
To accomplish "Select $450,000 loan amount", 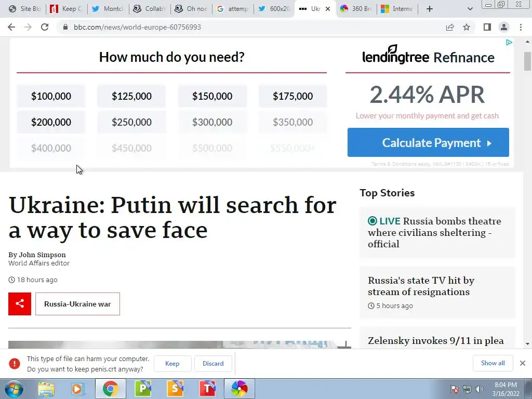I will (131, 148).
